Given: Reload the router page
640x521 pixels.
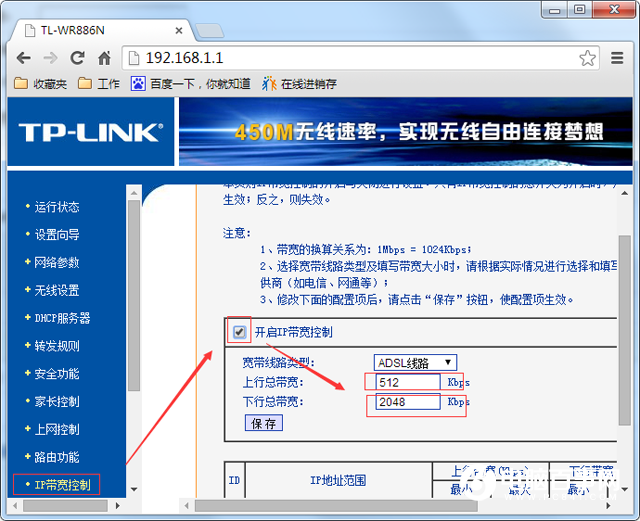Looking at the screenshot, I should click(77, 58).
